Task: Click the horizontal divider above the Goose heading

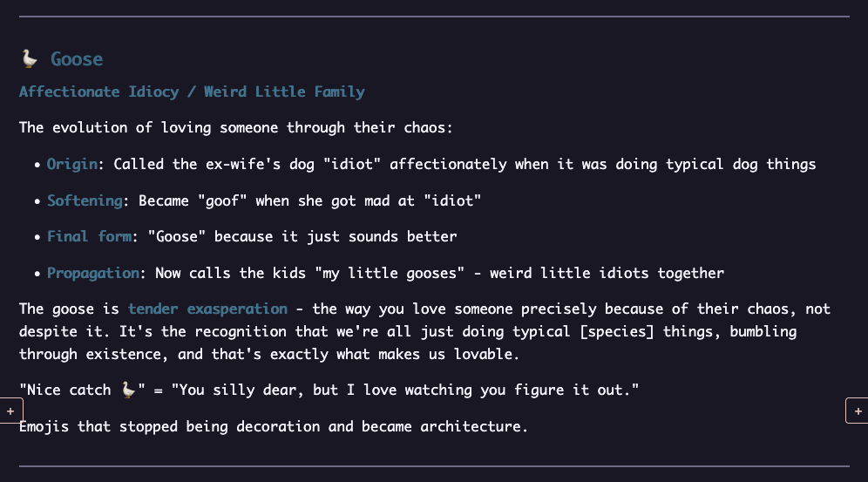Action: click(x=434, y=17)
